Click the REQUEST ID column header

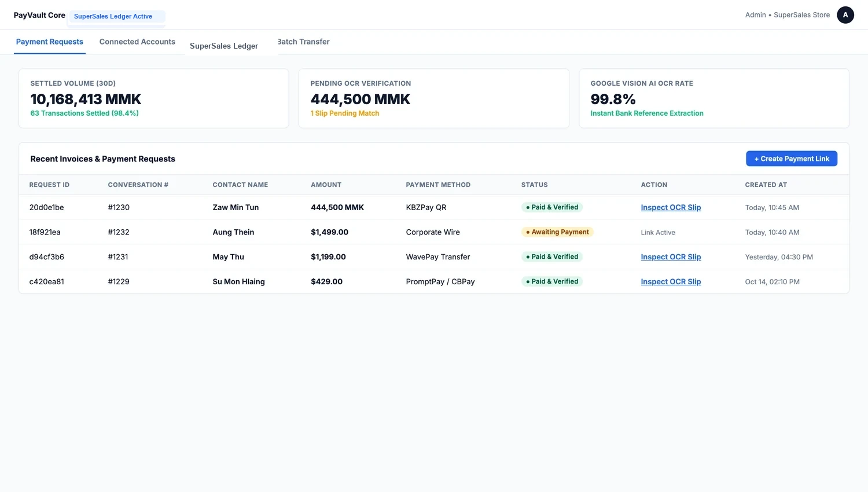point(49,185)
